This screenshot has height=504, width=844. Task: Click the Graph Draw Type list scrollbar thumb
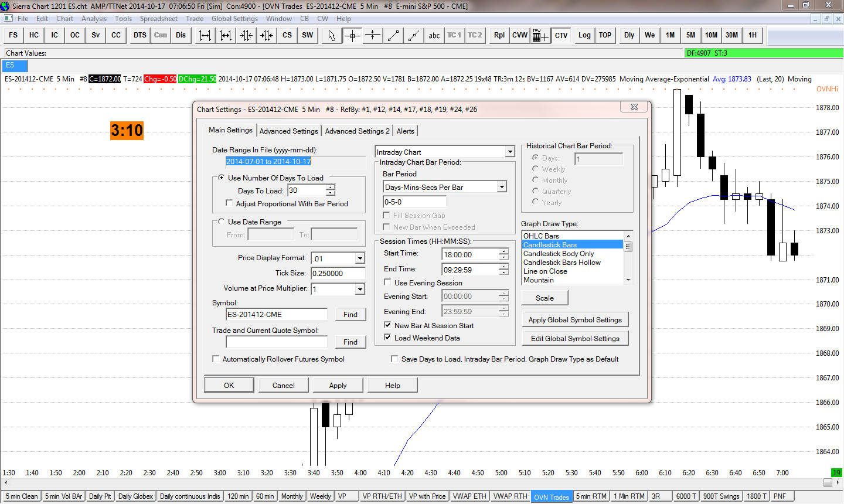(628, 246)
